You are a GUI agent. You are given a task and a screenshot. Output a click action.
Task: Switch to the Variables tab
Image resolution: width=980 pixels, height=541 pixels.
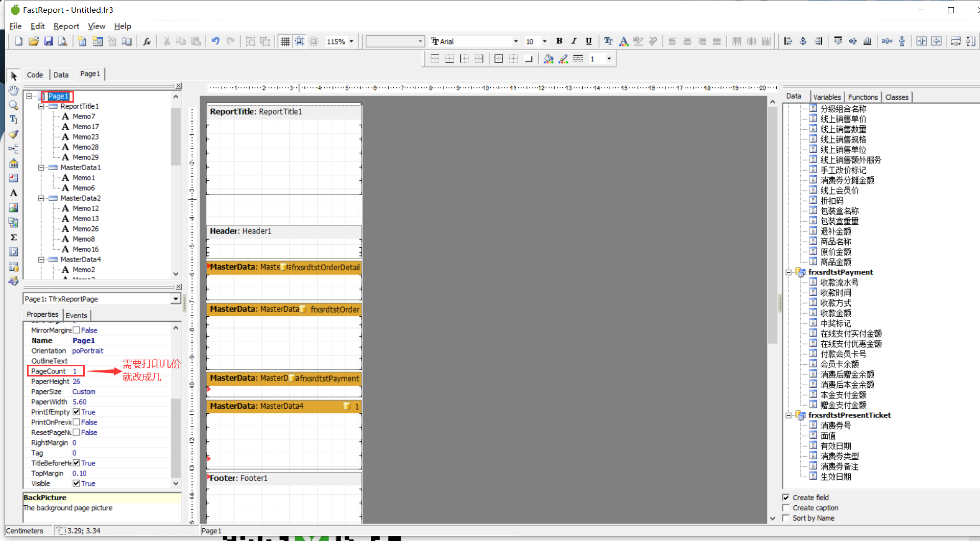pyautogui.click(x=827, y=97)
